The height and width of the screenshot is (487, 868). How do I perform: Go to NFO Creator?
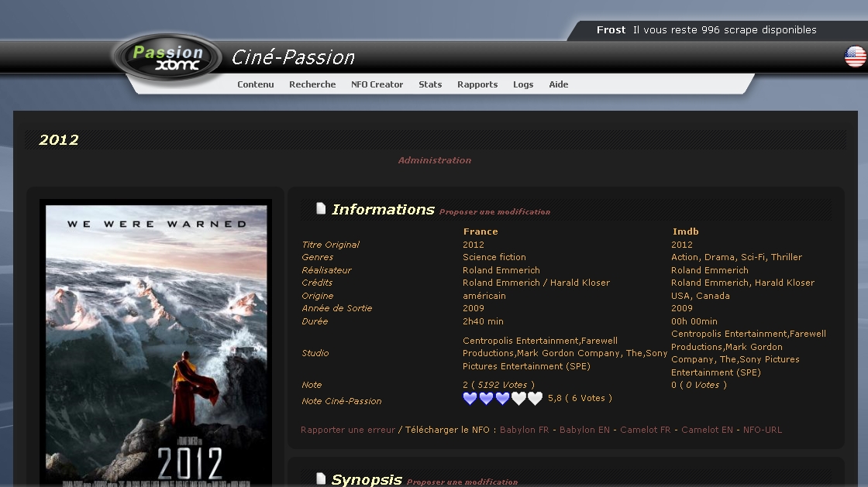click(x=377, y=84)
